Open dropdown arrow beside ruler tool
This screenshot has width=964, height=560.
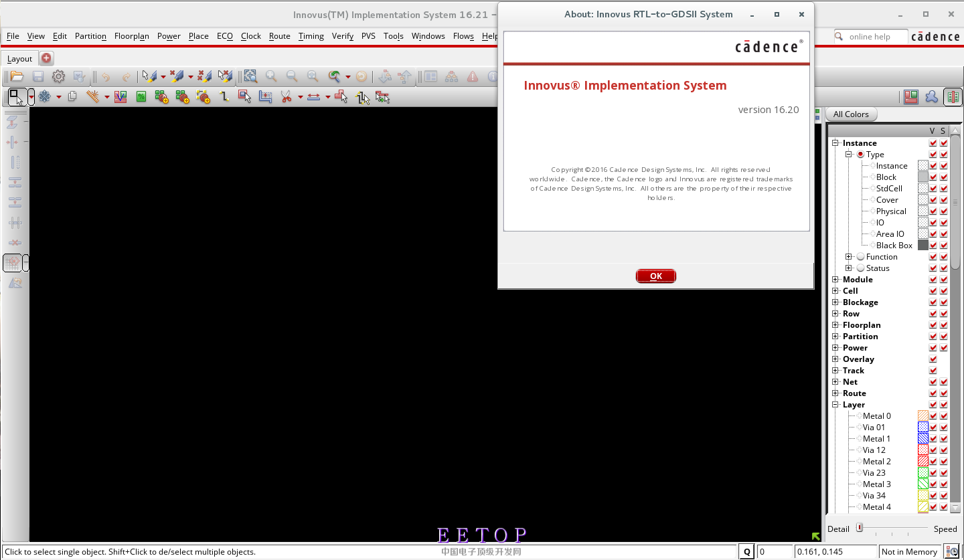[106, 97]
